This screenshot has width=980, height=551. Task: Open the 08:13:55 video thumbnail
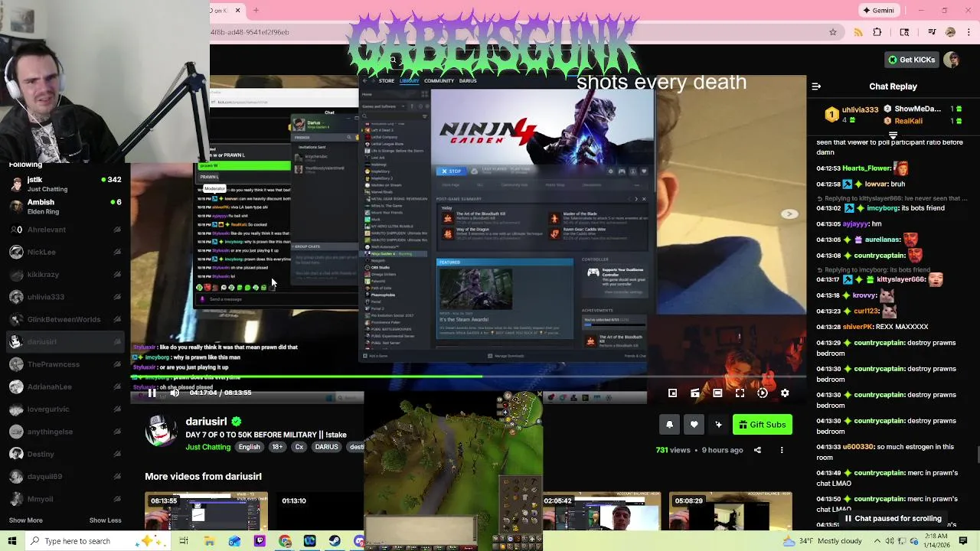point(206,511)
